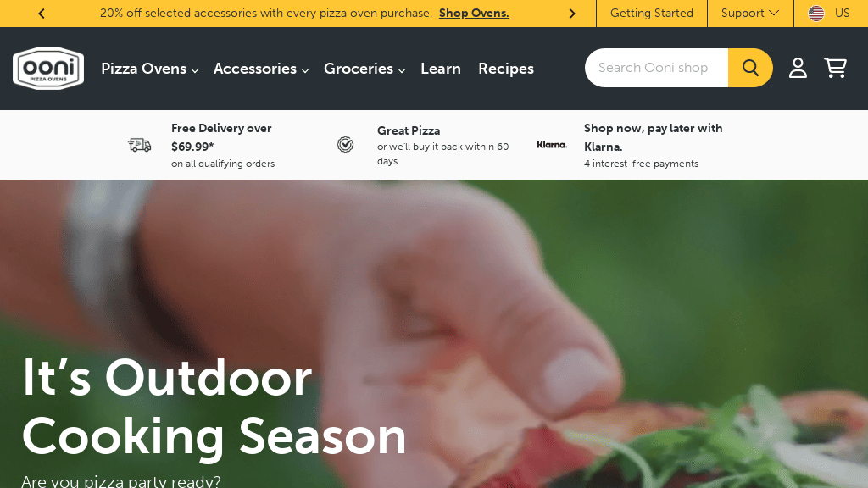Click the delivery truck icon
Image resolution: width=868 pixels, height=488 pixels.
[140, 145]
